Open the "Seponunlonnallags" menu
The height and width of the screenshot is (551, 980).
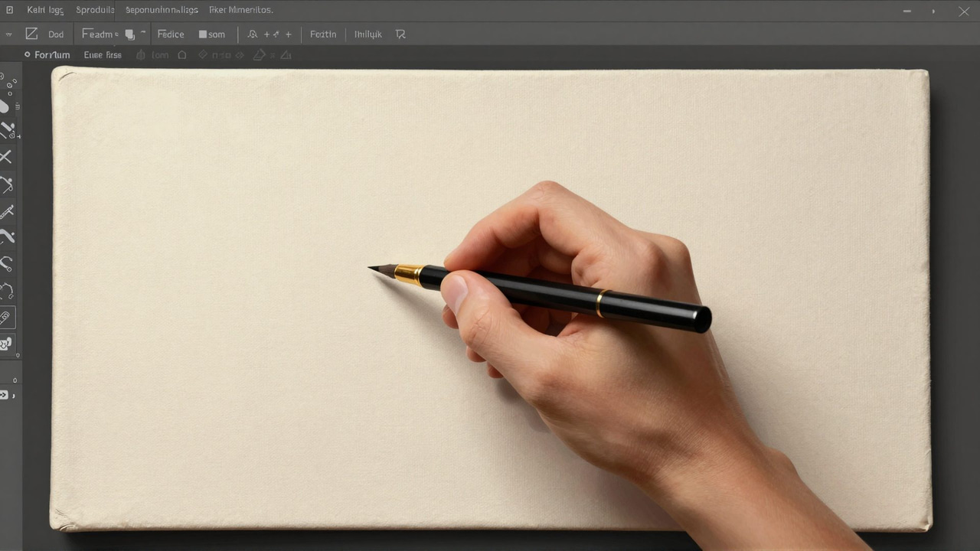(x=162, y=10)
